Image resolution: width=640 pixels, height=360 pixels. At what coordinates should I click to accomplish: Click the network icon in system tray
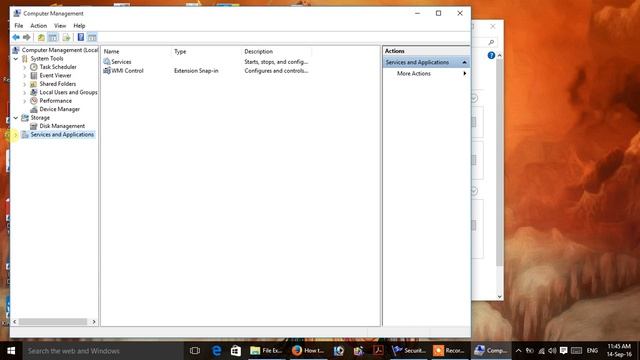click(541, 351)
